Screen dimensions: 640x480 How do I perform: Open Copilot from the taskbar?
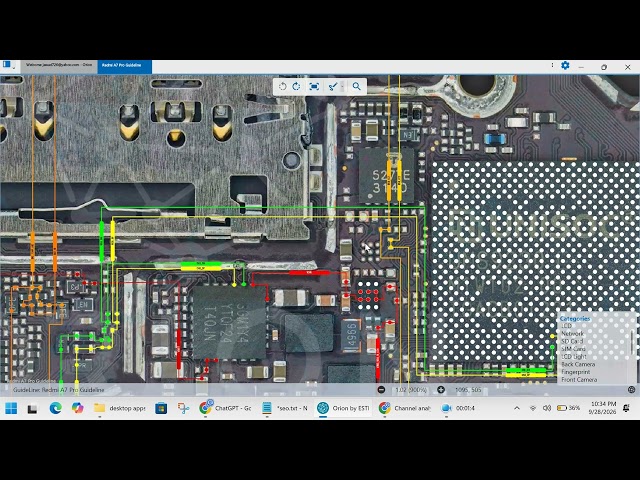point(77,408)
